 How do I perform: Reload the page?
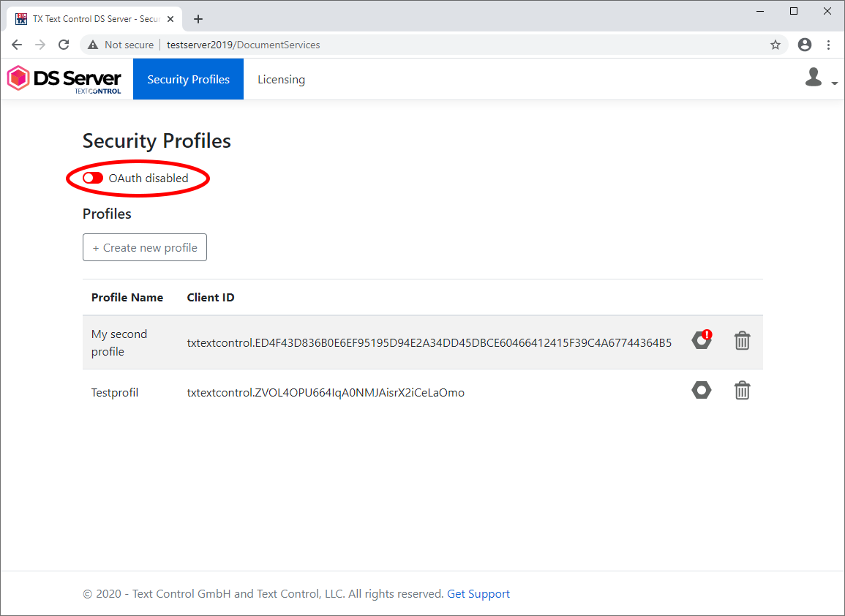(x=64, y=45)
